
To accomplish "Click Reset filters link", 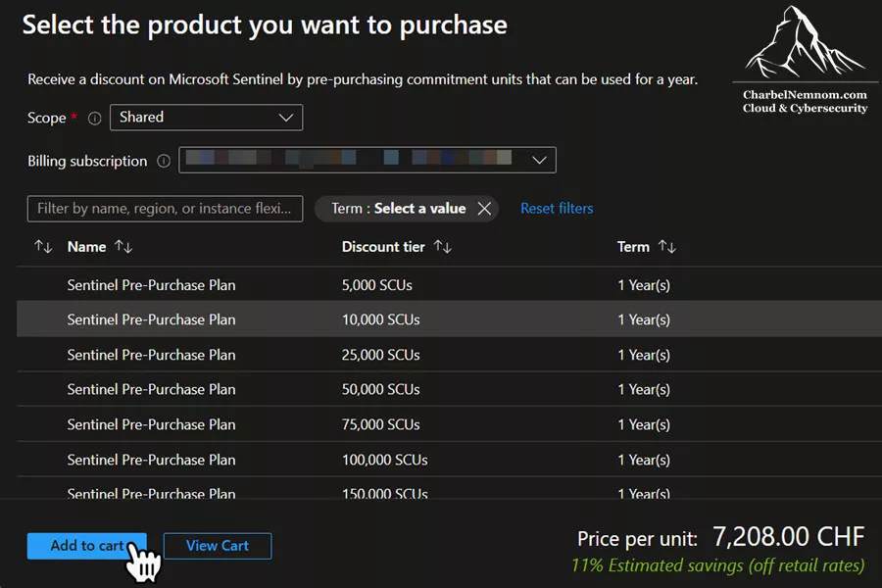I will click(557, 209).
